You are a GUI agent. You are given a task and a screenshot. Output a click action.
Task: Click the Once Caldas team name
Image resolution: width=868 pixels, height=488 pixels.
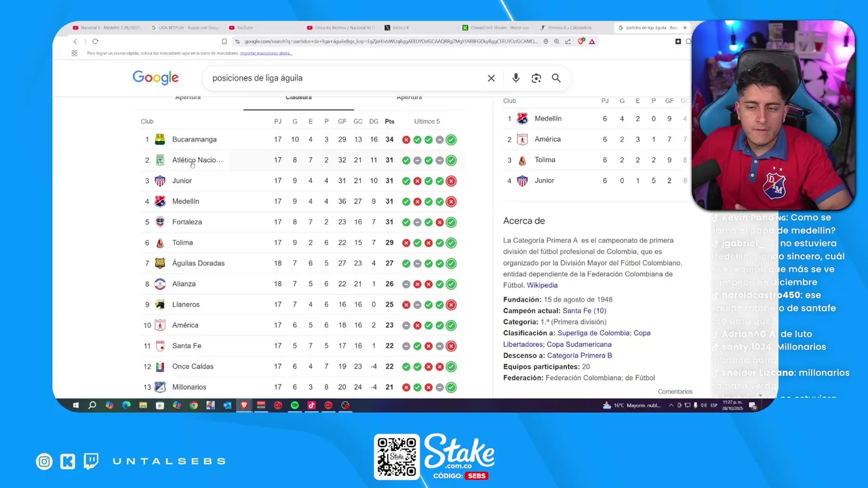pos(193,367)
